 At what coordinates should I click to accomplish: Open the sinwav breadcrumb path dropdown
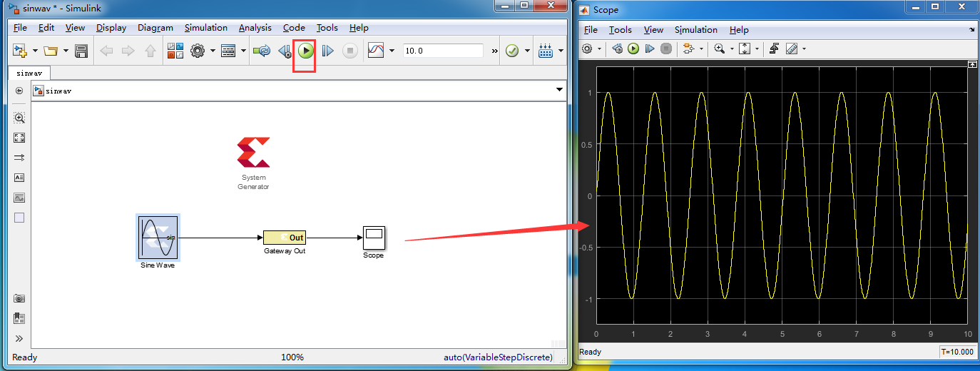[x=558, y=90]
